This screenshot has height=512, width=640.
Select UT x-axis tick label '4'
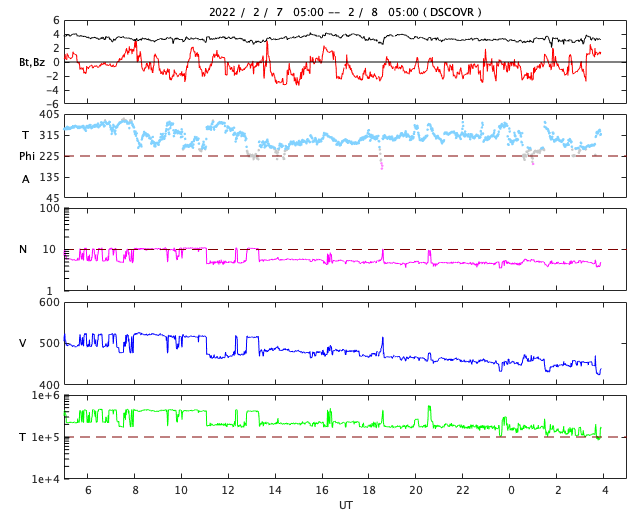tap(605, 490)
